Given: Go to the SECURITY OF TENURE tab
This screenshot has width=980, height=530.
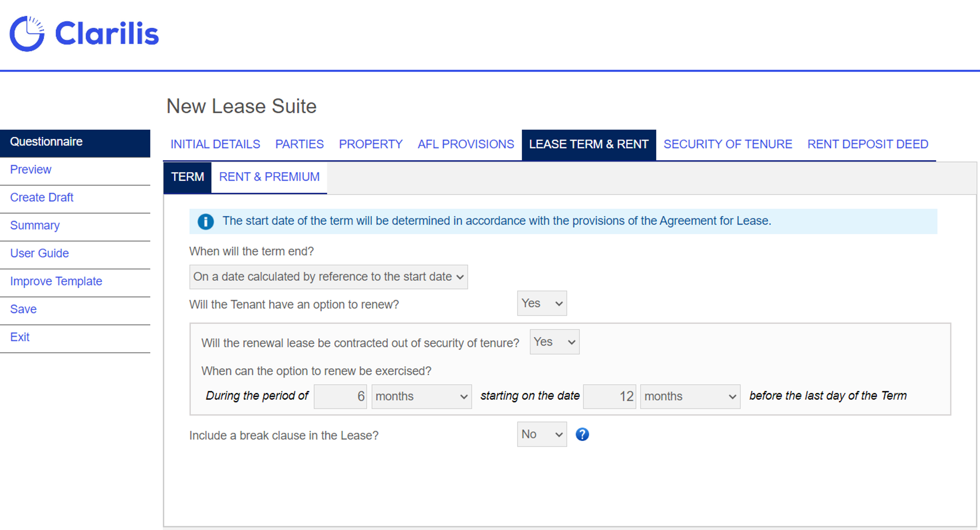Looking at the screenshot, I should coord(727,144).
